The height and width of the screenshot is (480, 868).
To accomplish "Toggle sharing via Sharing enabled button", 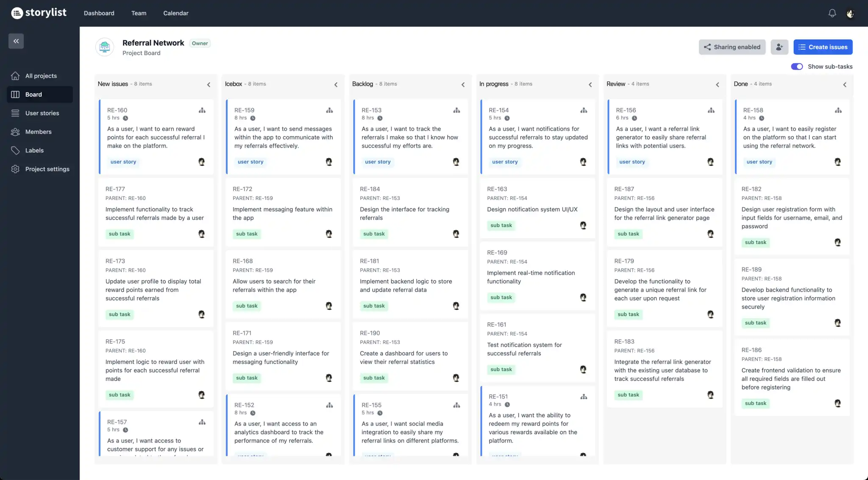I will [732, 47].
